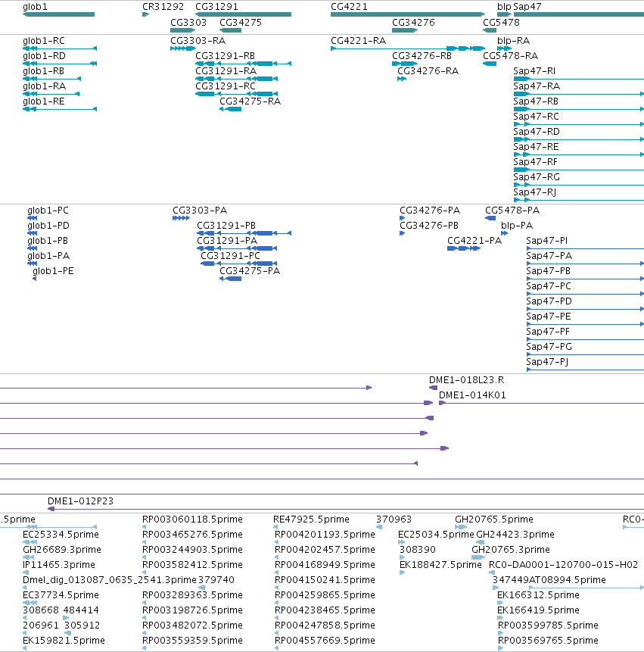Click EST entry 379740
The height and width of the screenshot is (652, 644).
(x=216, y=581)
